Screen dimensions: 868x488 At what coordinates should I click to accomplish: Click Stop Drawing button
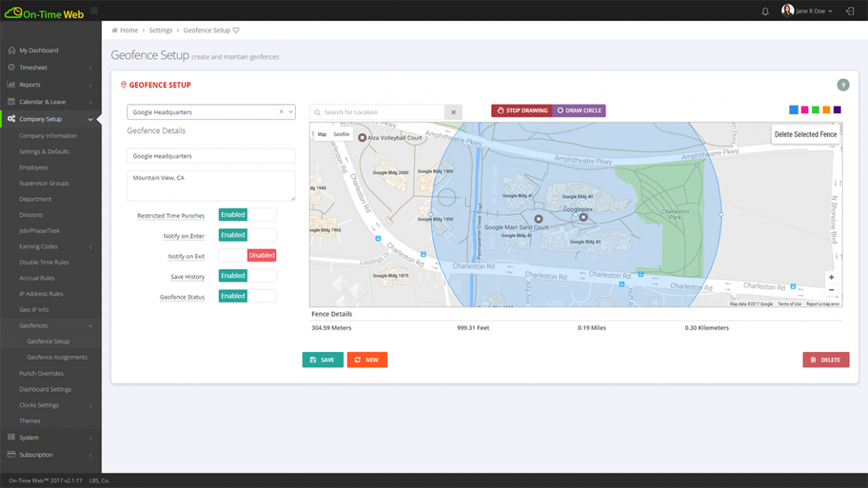pos(522,111)
